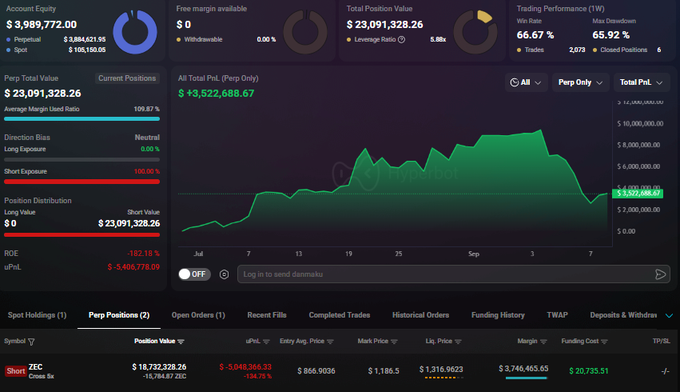Screen dimensions: 680x392
Task: Open the Historical Orders tab
Action: point(421,315)
